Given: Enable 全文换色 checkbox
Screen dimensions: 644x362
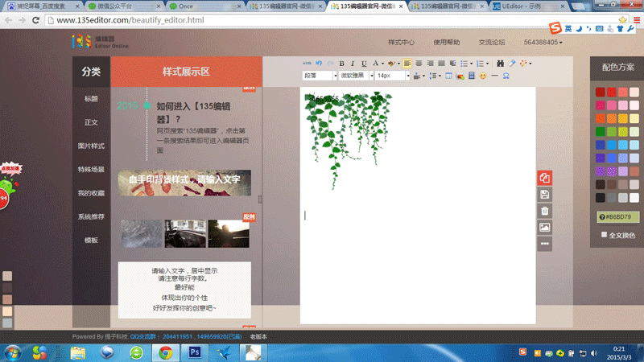Looking at the screenshot, I should (604, 235).
